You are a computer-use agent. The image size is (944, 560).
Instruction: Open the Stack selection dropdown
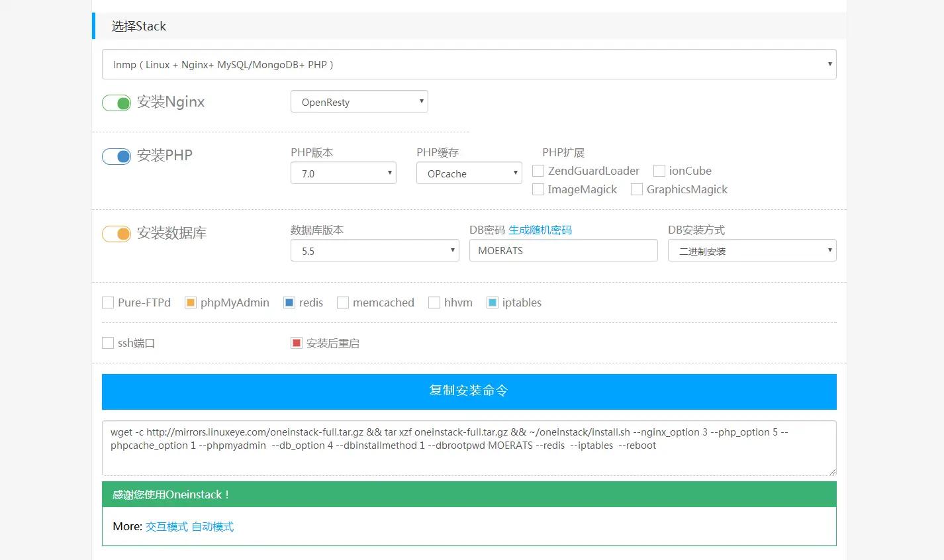tap(469, 65)
